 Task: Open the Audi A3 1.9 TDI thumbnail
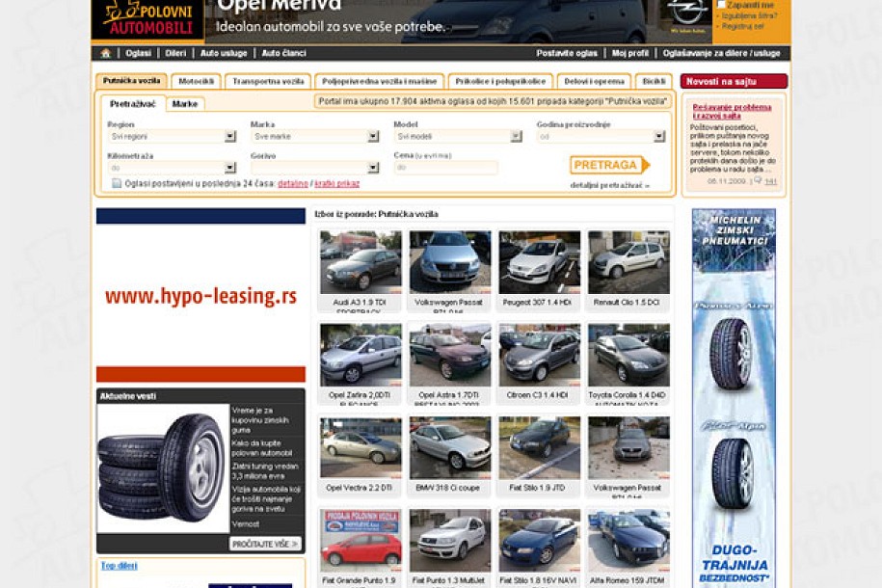[x=361, y=262]
